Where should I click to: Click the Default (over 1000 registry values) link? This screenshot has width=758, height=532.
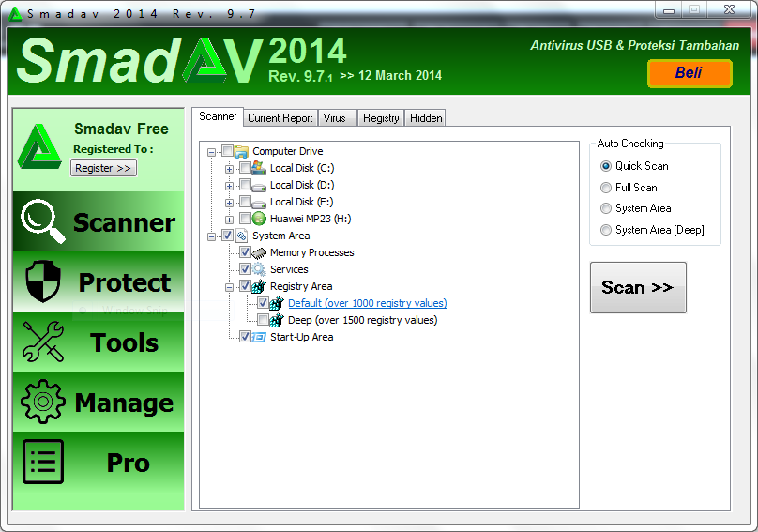[x=368, y=303]
